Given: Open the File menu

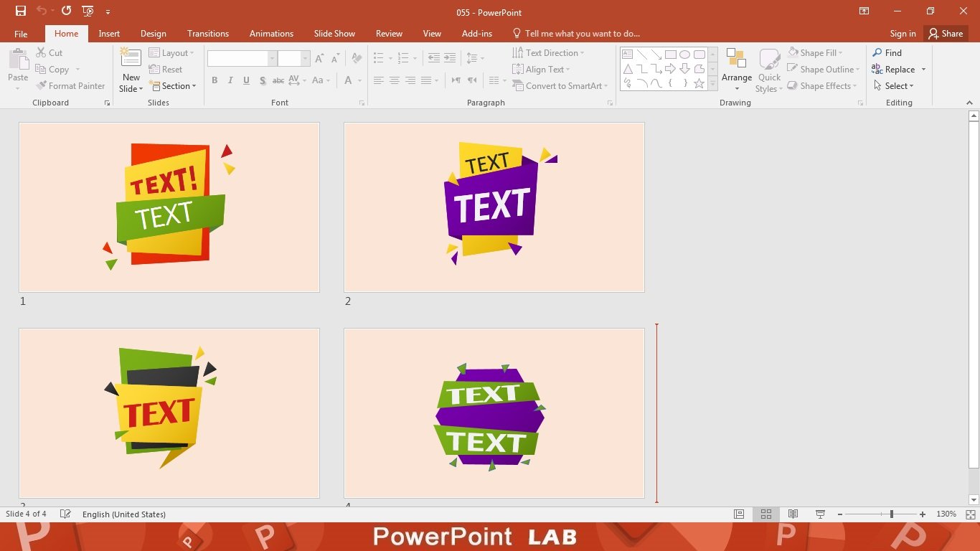Looking at the screenshot, I should pyautogui.click(x=21, y=34).
